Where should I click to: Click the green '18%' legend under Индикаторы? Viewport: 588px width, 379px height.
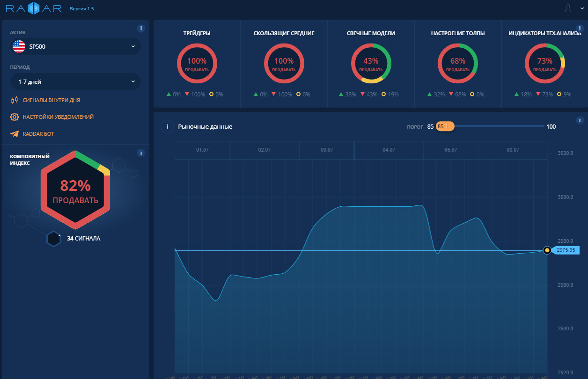523,94
